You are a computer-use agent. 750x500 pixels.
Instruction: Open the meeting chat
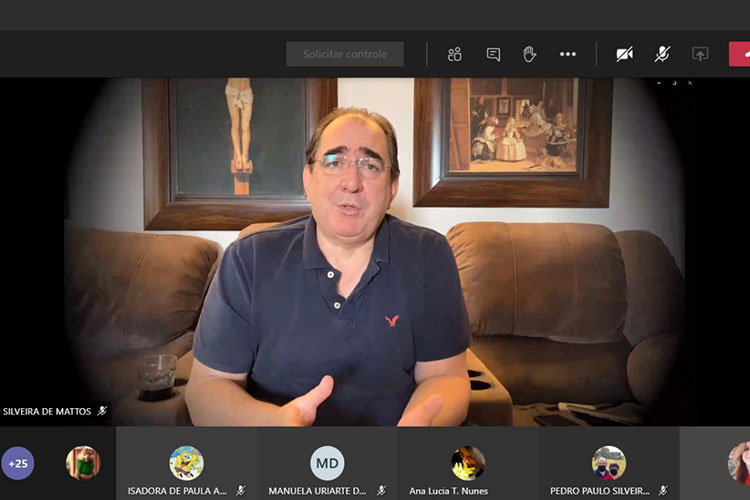(493, 54)
